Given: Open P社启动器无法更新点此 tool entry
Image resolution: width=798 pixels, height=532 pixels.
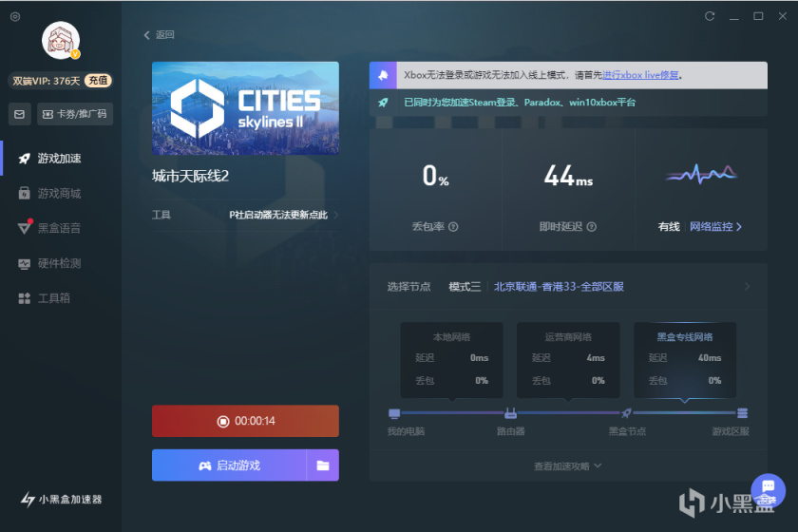Looking at the screenshot, I should tap(283, 215).
